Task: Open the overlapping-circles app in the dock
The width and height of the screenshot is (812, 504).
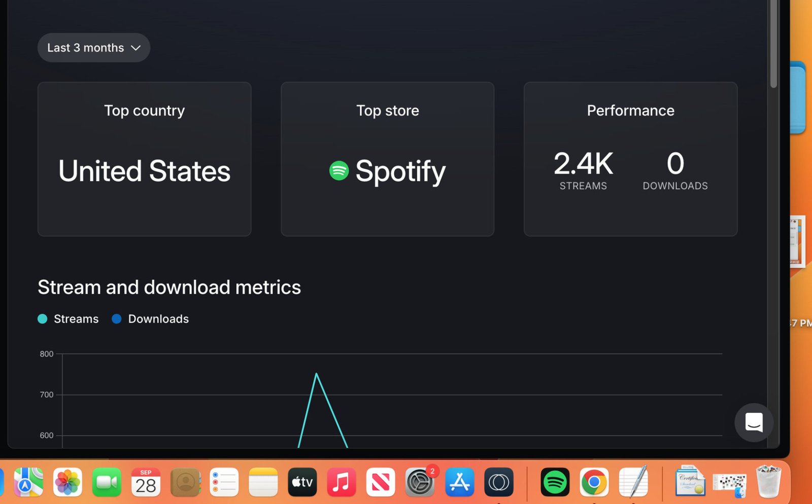Action: 498,482
